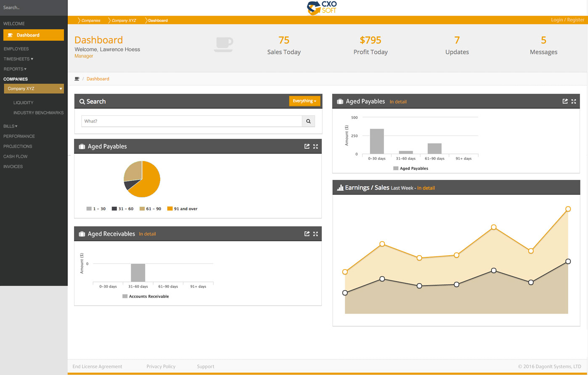
Task: Click export icon on left Aged Payables pie panel
Action: pyautogui.click(x=307, y=146)
